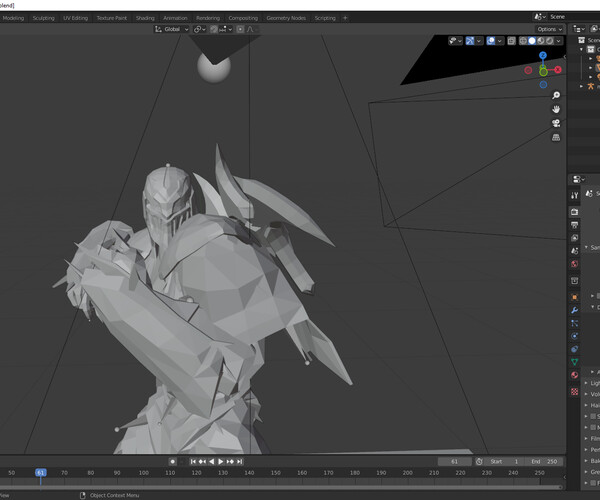The image size is (600, 500).
Task: Toggle the camera view icon
Action: click(x=556, y=123)
